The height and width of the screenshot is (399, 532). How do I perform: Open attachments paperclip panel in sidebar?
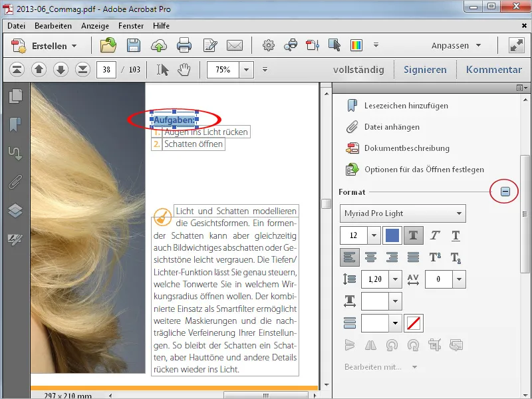15,182
